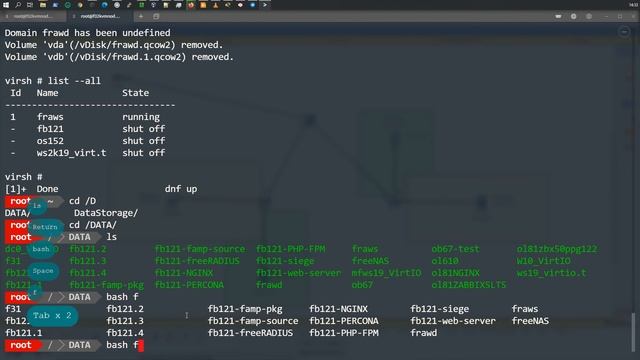640x360 pixels.
Task: Click red 'root' segment of the bottom prompt
Action: click(x=21, y=345)
